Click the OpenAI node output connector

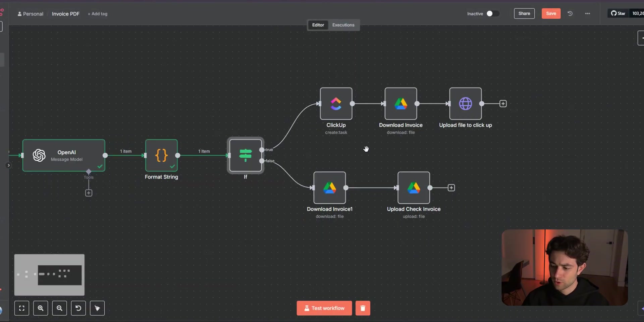pos(105,155)
